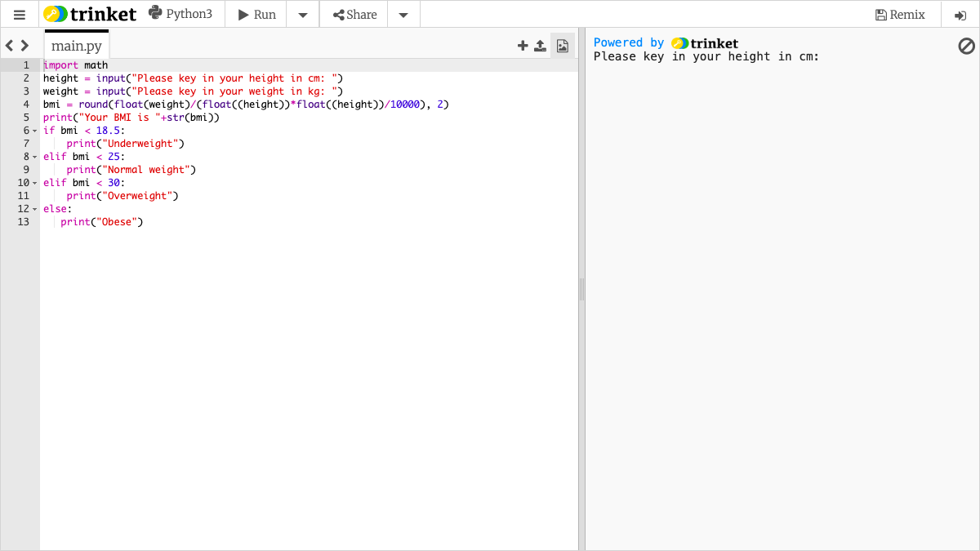Open the image library icon
The image size is (980, 551).
click(563, 46)
